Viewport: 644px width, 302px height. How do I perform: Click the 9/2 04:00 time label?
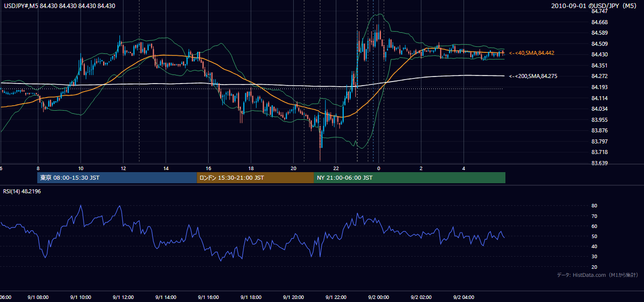(x=464, y=297)
